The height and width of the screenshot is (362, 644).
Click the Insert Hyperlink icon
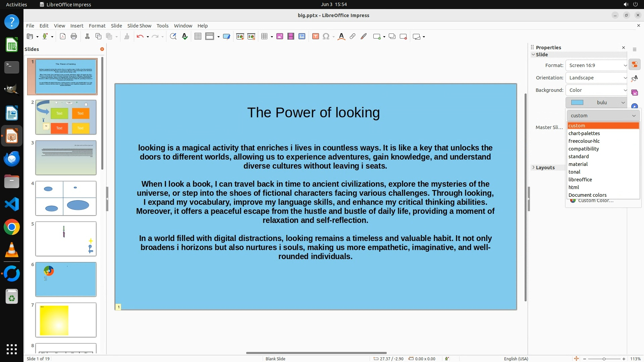click(353, 37)
